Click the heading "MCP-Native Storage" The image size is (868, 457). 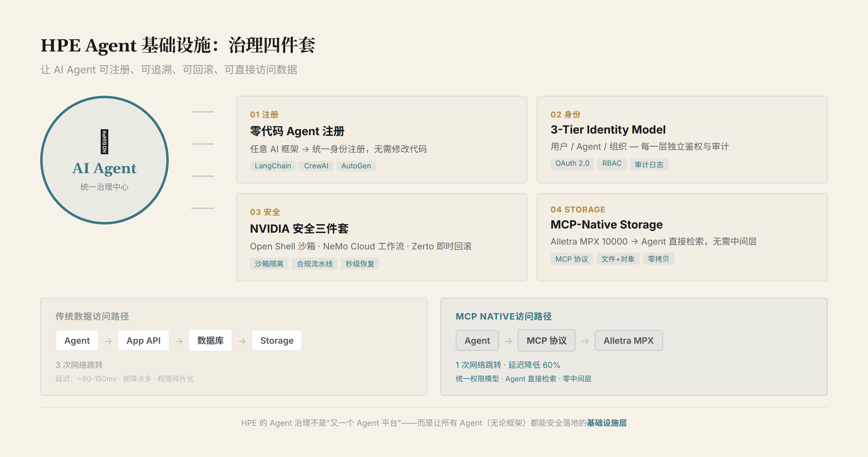[607, 225]
